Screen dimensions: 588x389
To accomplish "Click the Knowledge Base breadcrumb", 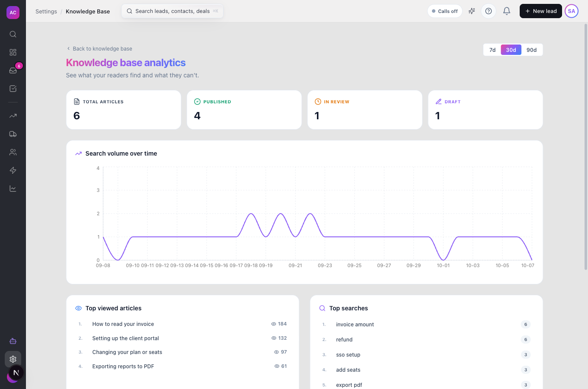I will tap(88, 11).
